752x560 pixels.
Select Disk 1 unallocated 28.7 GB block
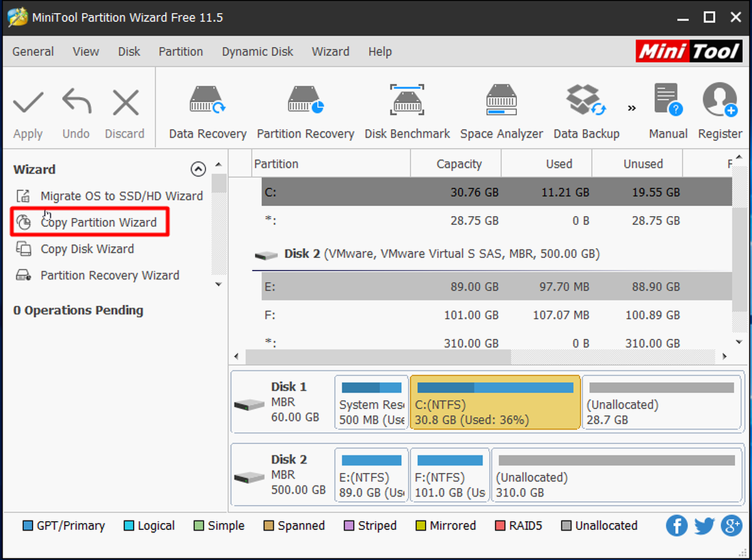click(x=661, y=402)
